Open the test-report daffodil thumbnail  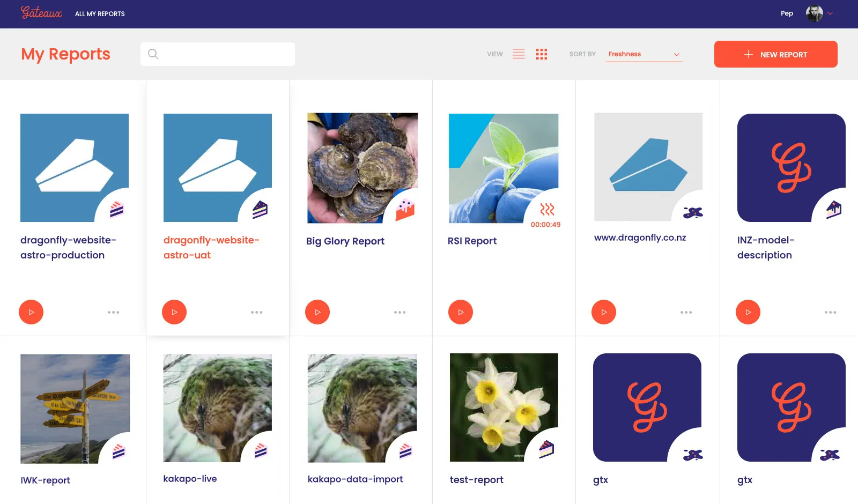tap(504, 407)
